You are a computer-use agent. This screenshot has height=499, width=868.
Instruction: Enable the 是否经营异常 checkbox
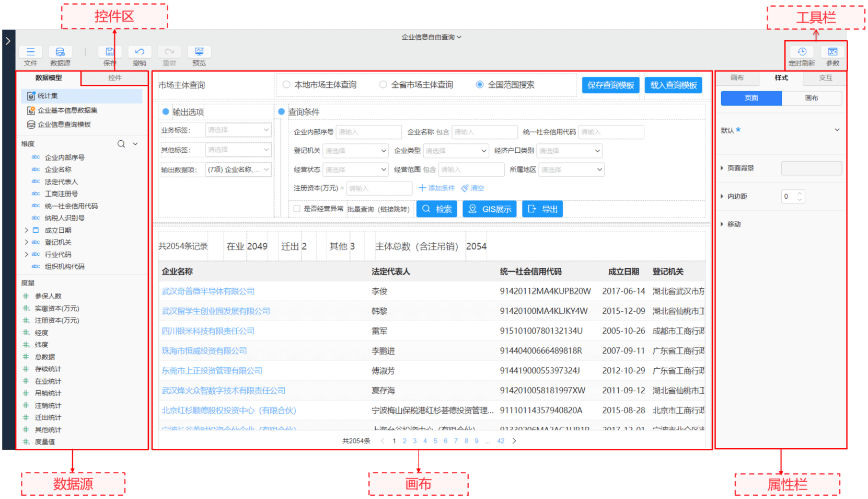(x=297, y=209)
